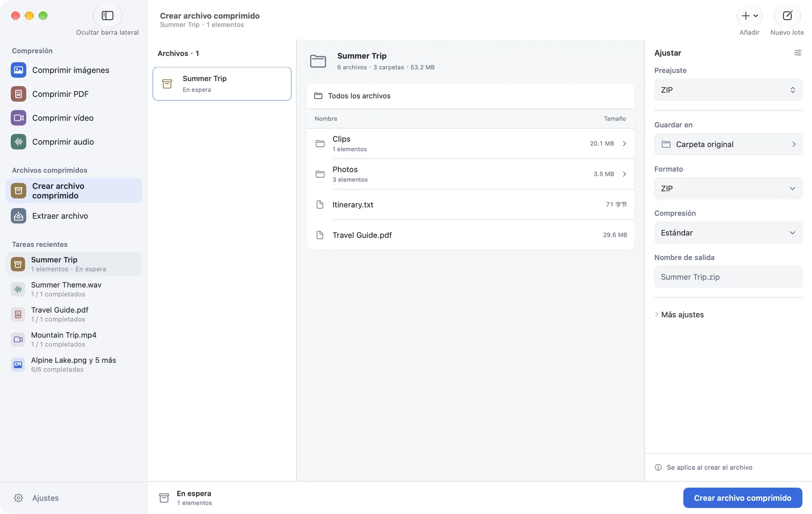
Task: Select the Summer Trip card in Archivos list
Action: pos(222,84)
